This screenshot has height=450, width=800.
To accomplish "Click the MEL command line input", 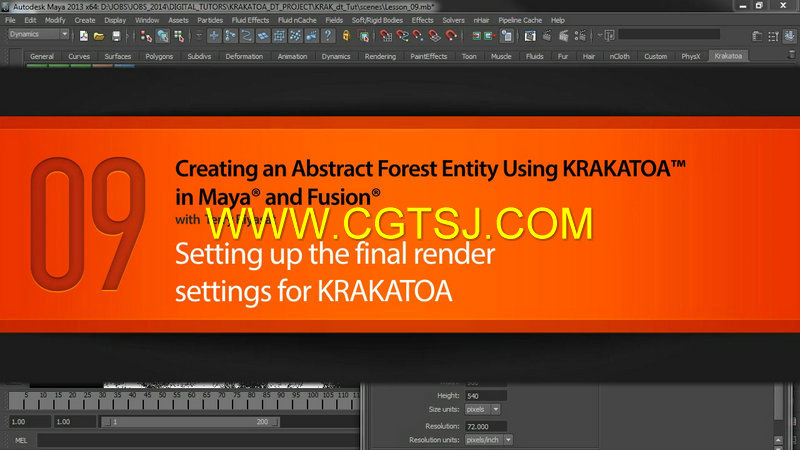I will coord(198,440).
